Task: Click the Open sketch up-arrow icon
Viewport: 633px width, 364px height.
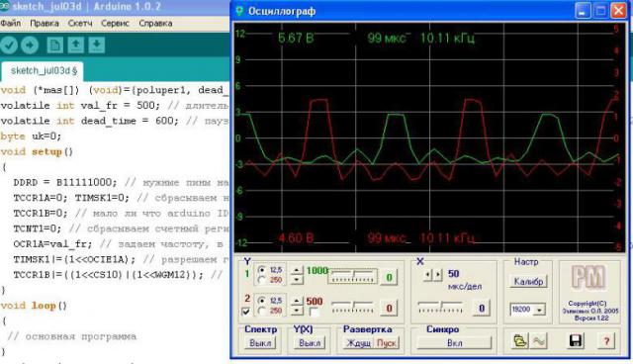Action: coord(75,45)
